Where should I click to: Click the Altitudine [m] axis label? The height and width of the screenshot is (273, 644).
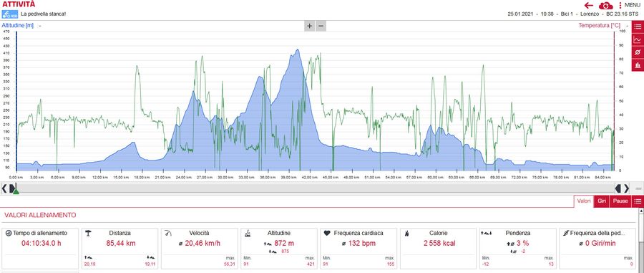(18, 26)
